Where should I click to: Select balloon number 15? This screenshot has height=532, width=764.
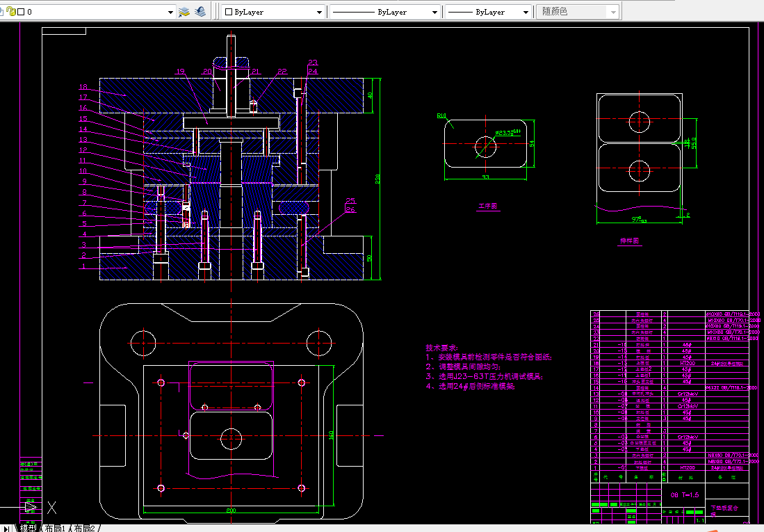point(83,118)
